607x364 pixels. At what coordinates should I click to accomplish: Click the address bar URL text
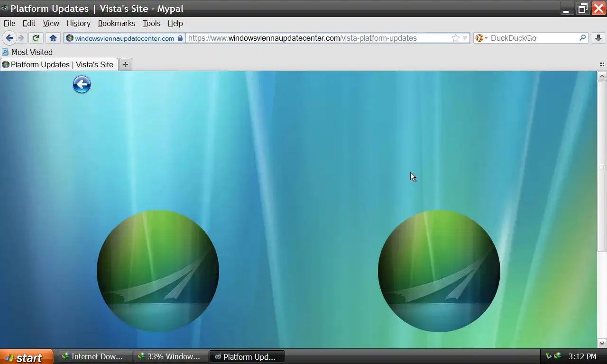coord(302,38)
